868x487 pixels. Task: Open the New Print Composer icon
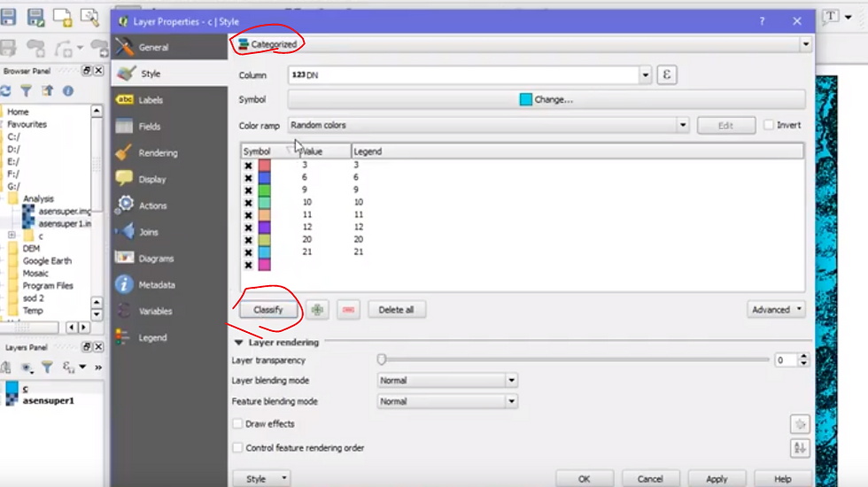click(63, 17)
